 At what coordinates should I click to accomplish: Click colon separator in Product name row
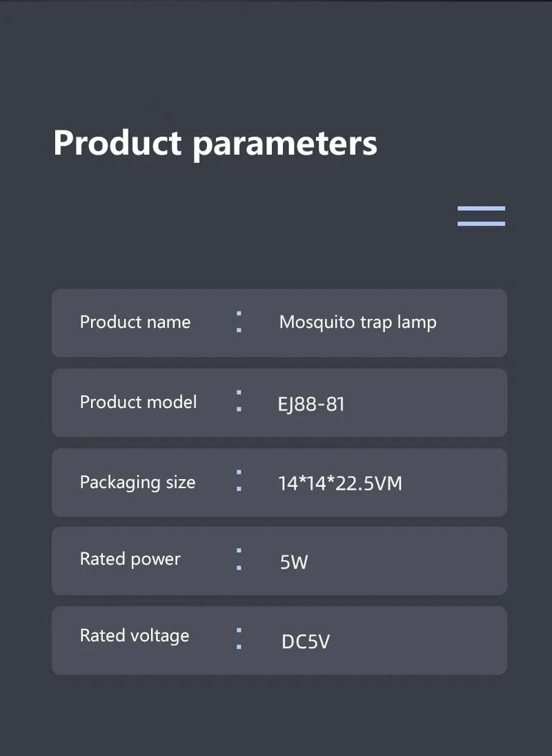point(239,322)
